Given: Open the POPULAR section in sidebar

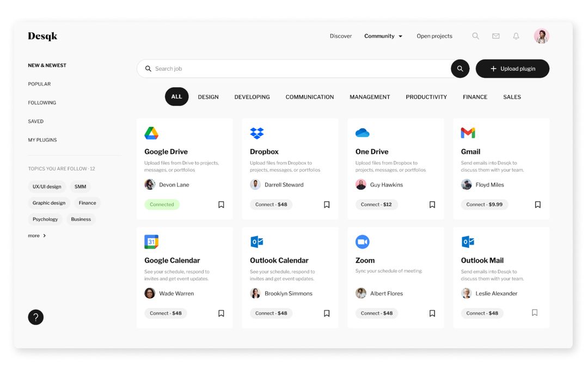Looking at the screenshot, I should click(x=39, y=83).
